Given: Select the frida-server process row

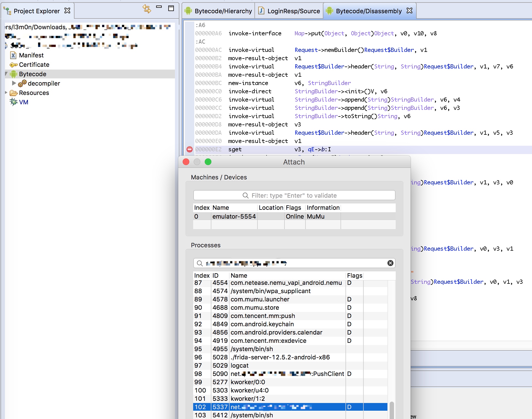Looking at the screenshot, I should (280, 357).
